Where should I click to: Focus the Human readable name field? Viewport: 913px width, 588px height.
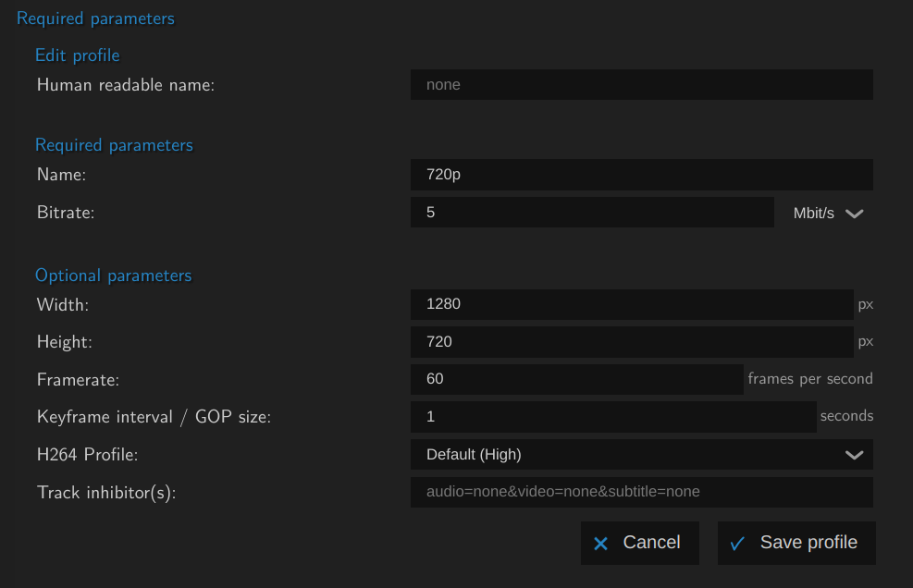[x=641, y=85]
